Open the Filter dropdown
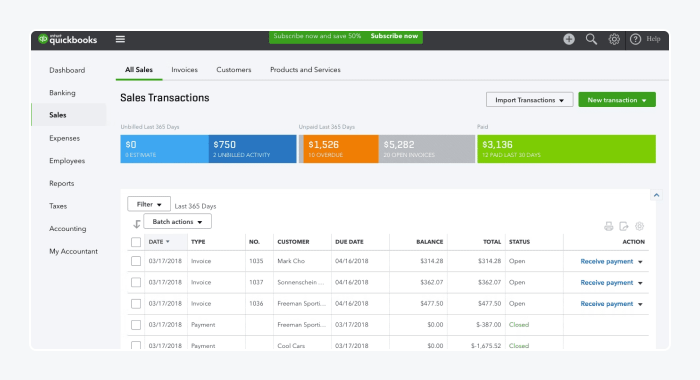Viewport: 700px width, 380px height. (149, 204)
